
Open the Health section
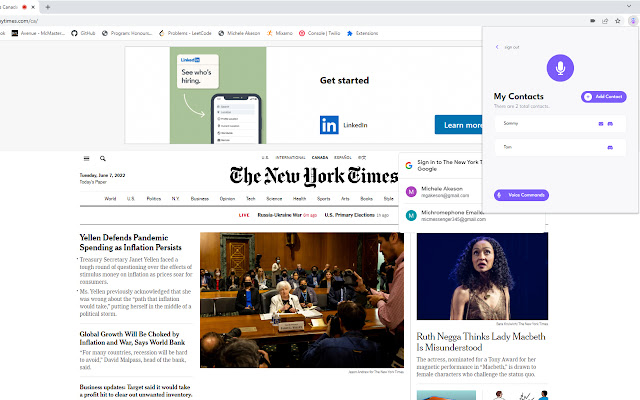299,199
